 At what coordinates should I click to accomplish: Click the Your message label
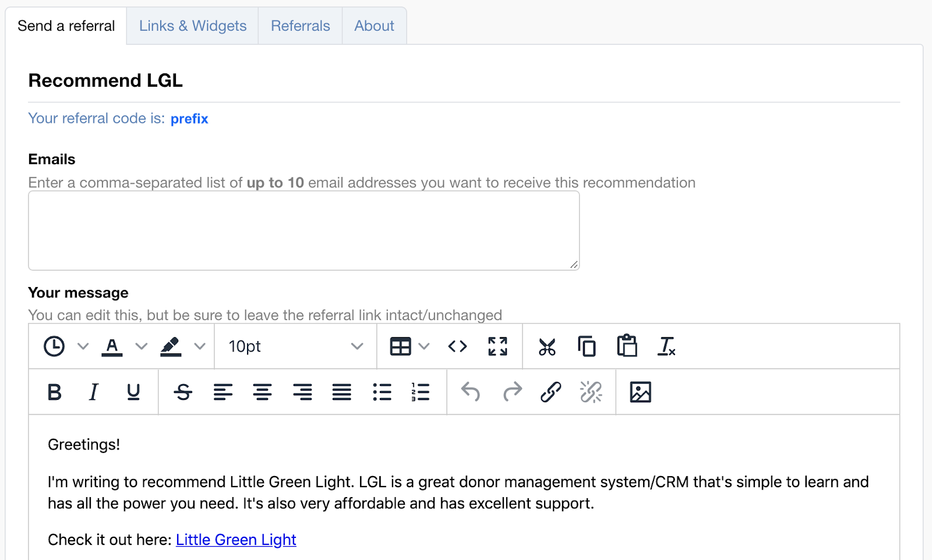click(79, 293)
